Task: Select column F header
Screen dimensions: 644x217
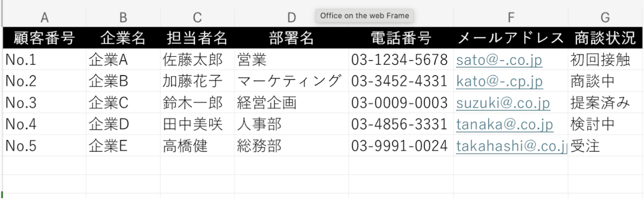Action: pyautogui.click(x=511, y=17)
